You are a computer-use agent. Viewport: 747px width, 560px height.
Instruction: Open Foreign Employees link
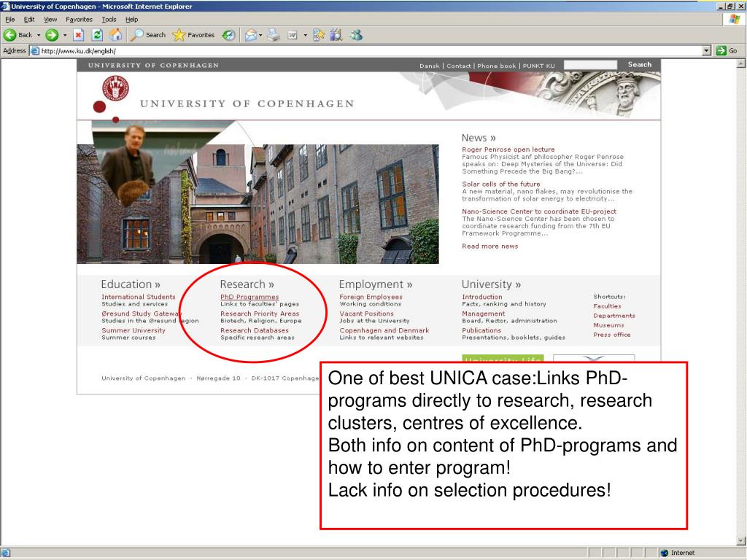[371, 297]
